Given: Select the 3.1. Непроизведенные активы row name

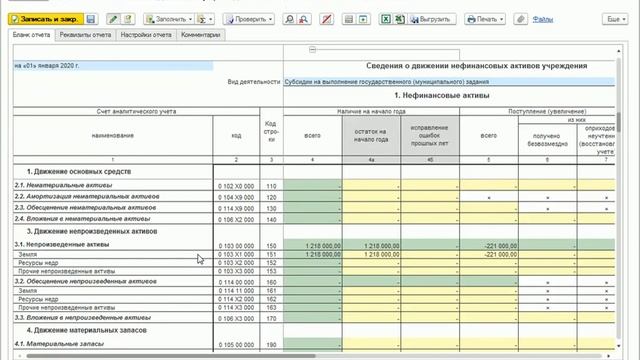Looking at the screenshot, I should pos(62,245).
